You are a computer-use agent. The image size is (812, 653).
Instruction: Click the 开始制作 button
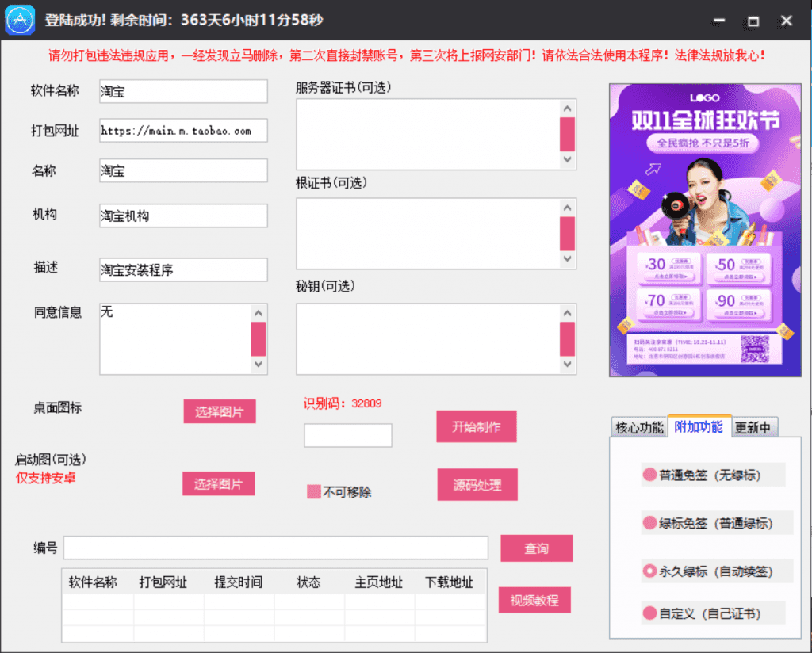(477, 426)
